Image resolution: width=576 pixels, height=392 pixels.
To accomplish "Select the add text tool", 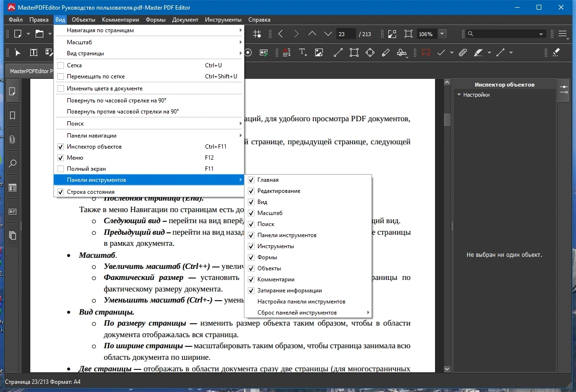I will tap(303, 52).
